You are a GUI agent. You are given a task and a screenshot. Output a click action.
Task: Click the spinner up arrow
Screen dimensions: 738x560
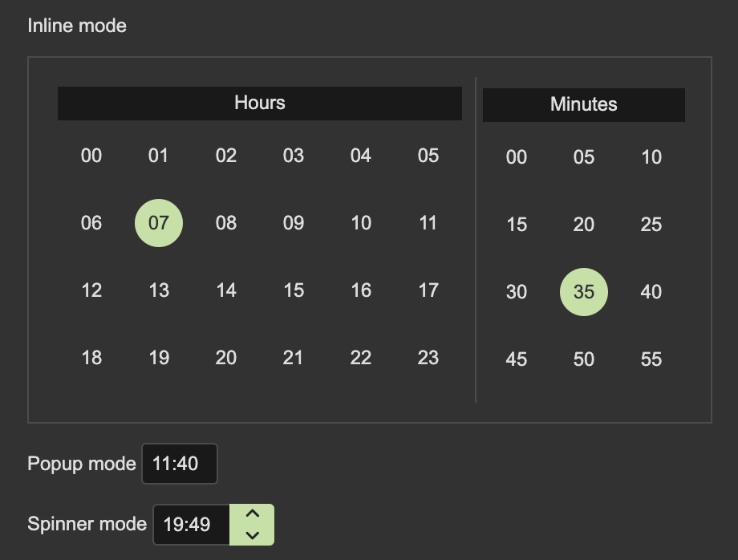[x=251, y=513]
